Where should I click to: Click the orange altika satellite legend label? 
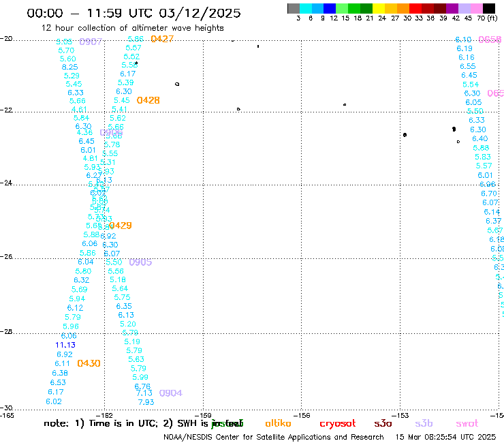click(x=278, y=423)
